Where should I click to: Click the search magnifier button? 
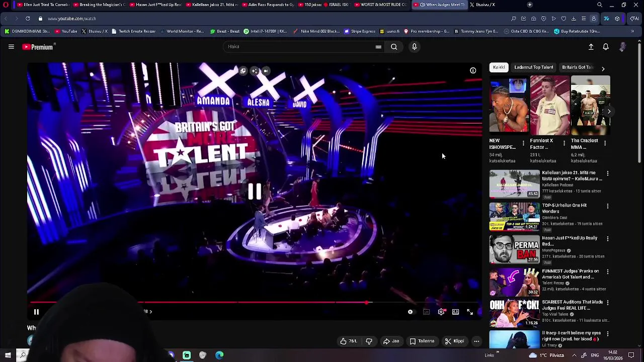coord(394,47)
